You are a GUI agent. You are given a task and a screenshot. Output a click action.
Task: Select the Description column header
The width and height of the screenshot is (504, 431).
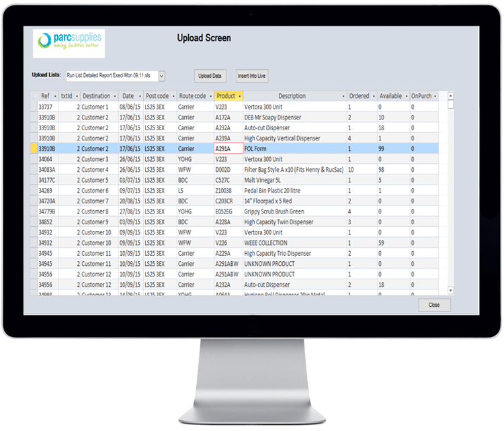tap(295, 96)
